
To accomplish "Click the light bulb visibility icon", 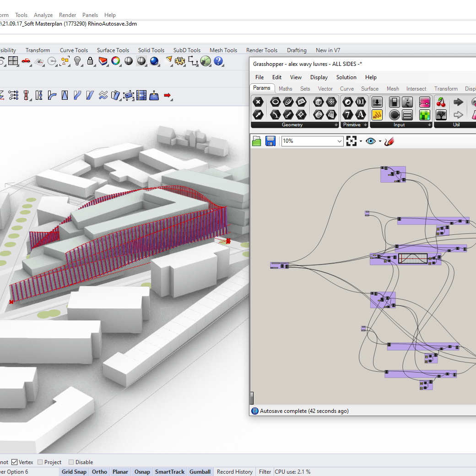I will (x=78, y=61).
